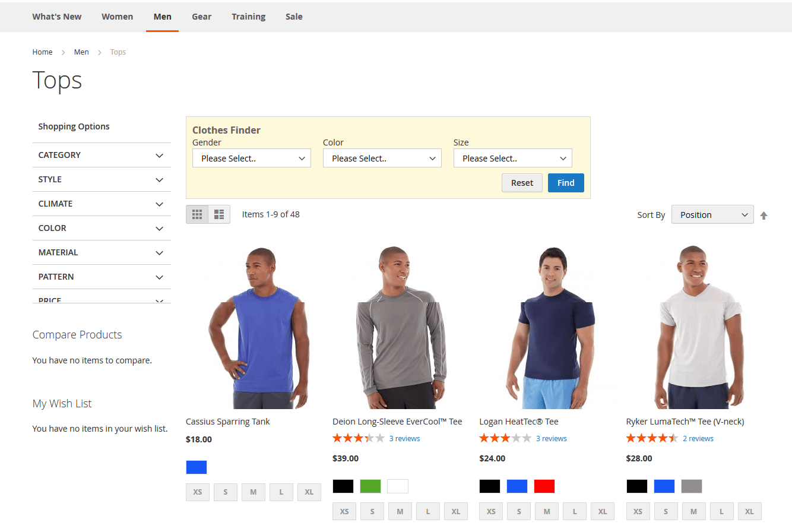
Task: Go to the Sale menu item
Action: coord(294,17)
